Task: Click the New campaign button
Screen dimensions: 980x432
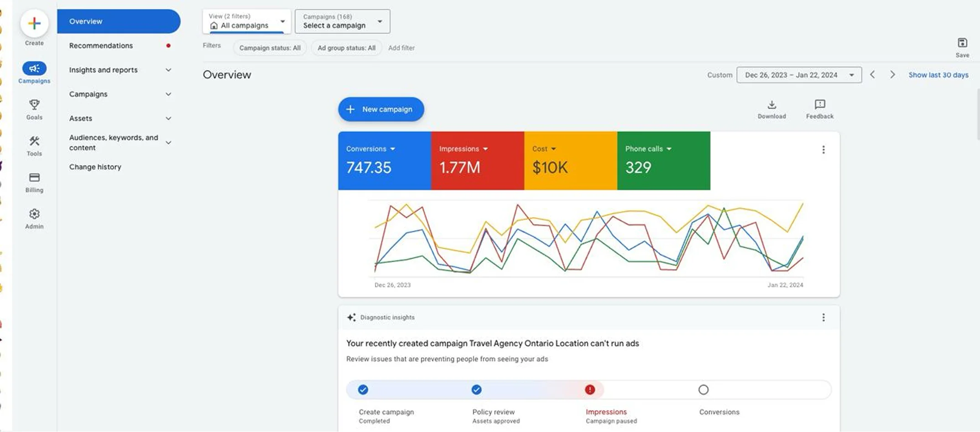Action: tap(381, 109)
